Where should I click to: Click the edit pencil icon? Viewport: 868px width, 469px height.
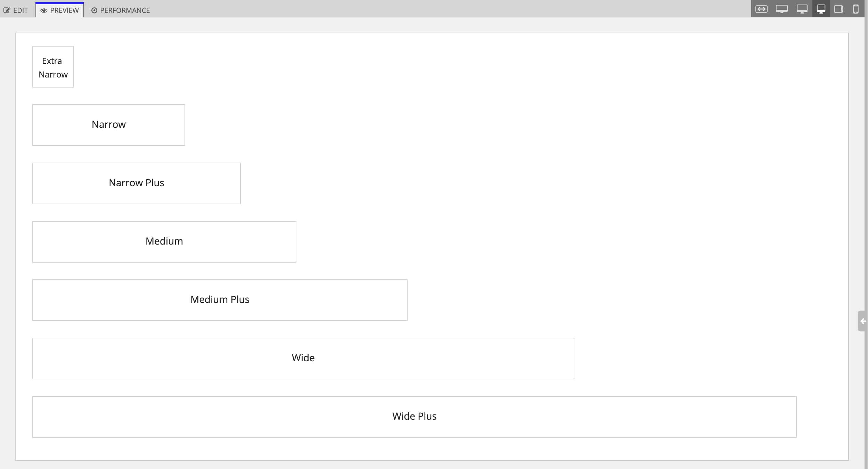coord(8,10)
